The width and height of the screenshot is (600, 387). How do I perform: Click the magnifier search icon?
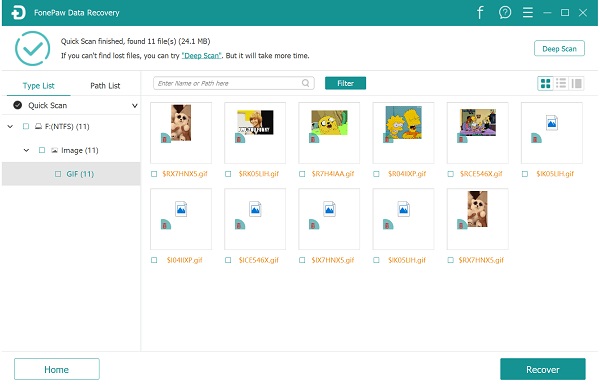click(305, 83)
